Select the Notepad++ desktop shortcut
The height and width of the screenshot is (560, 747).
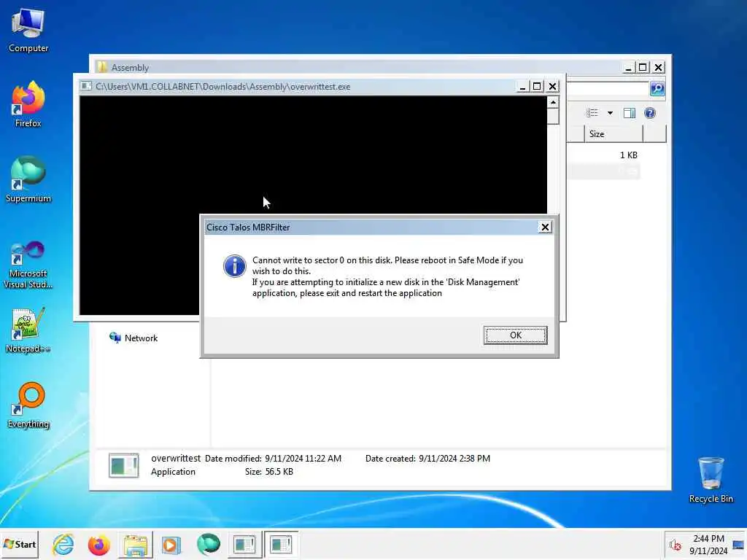(x=28, y=330)
